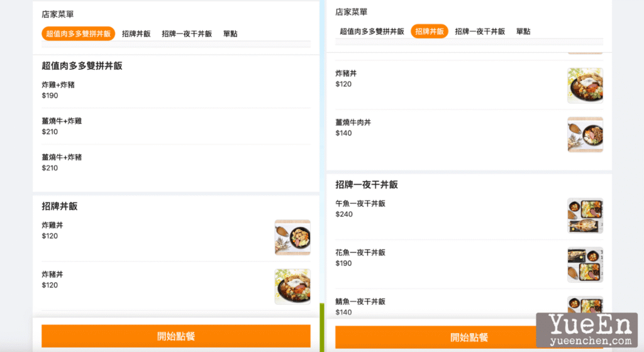Select the 鯖魚一夜干丼飯 $140 item name
The width and height of the screenshot is (644, 352).
(x=360, y=302)
